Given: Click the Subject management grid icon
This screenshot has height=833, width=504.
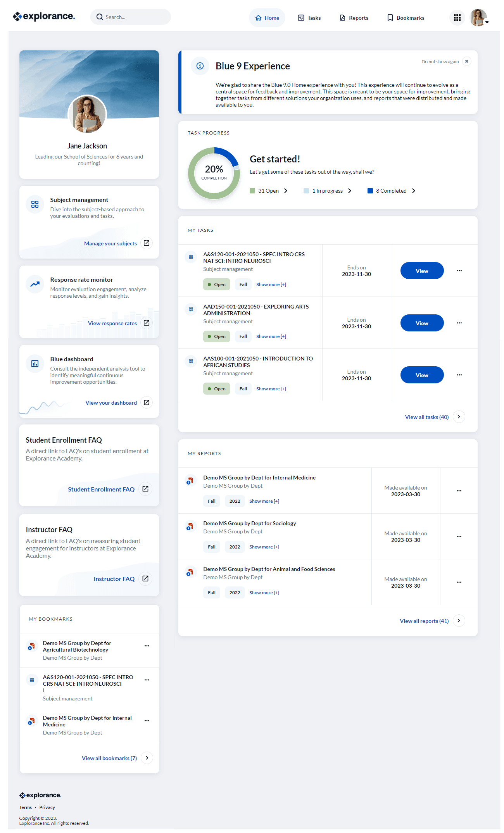Looking at the screenshot, I should (x=35, y=204).
